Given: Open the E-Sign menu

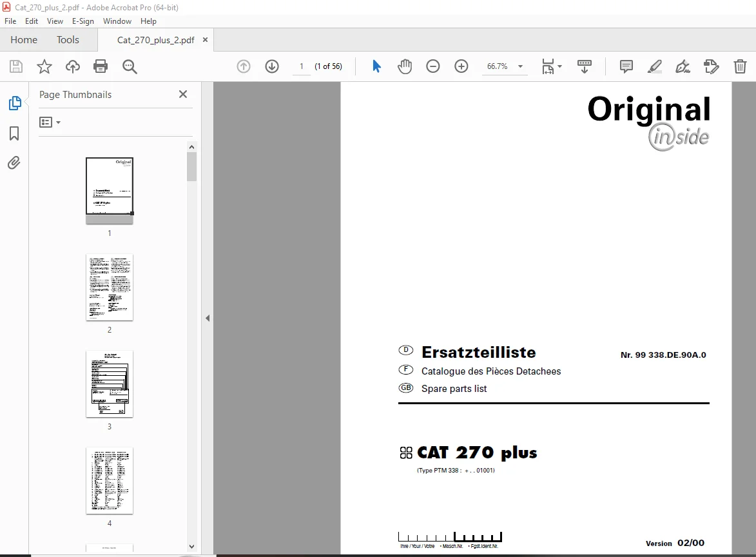Looking at the screenshot, I should 83,21.
